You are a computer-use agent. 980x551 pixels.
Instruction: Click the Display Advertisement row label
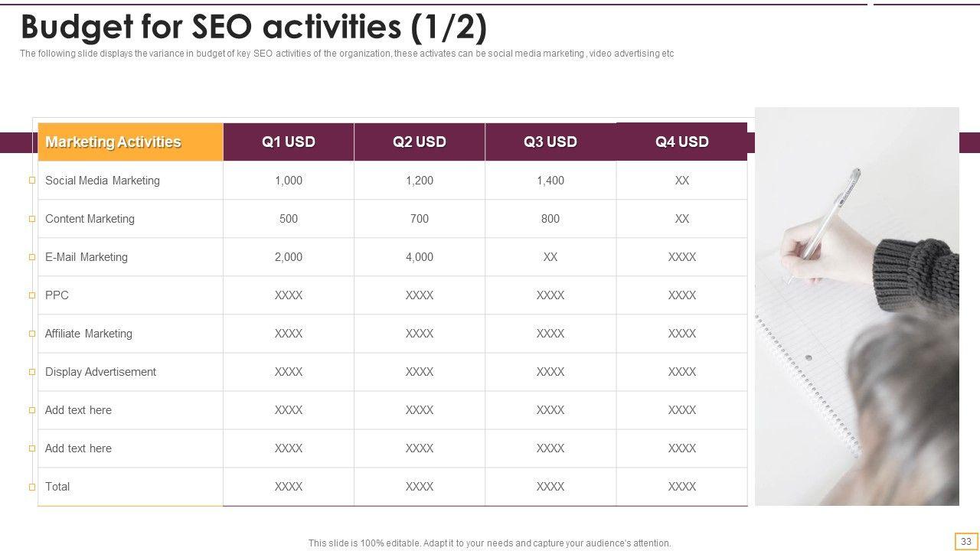(100, 372)
